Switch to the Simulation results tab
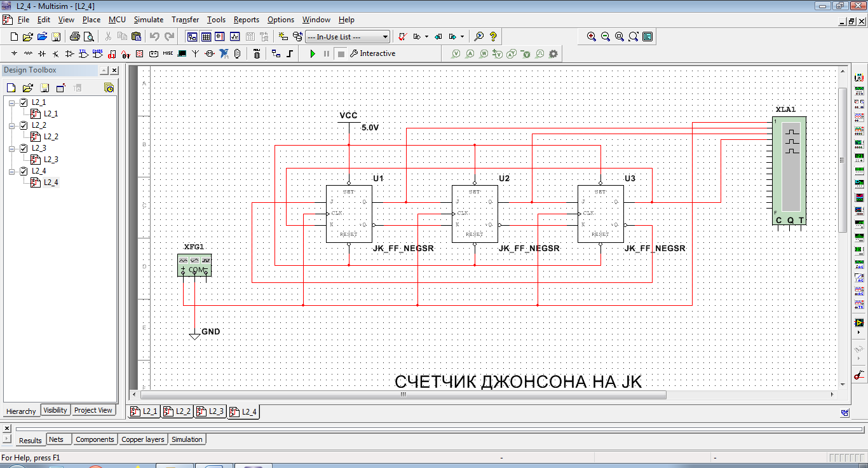This screenshot has width=868, height=468. [x=187, y=439]
